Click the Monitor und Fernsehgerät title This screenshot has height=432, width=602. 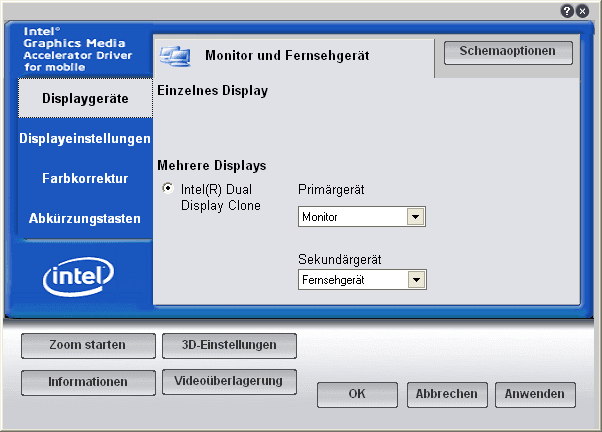(287, 56)
